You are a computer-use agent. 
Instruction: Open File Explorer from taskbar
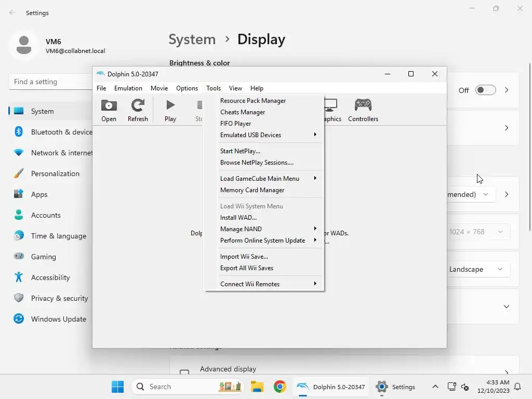click(x=257, y=387)
